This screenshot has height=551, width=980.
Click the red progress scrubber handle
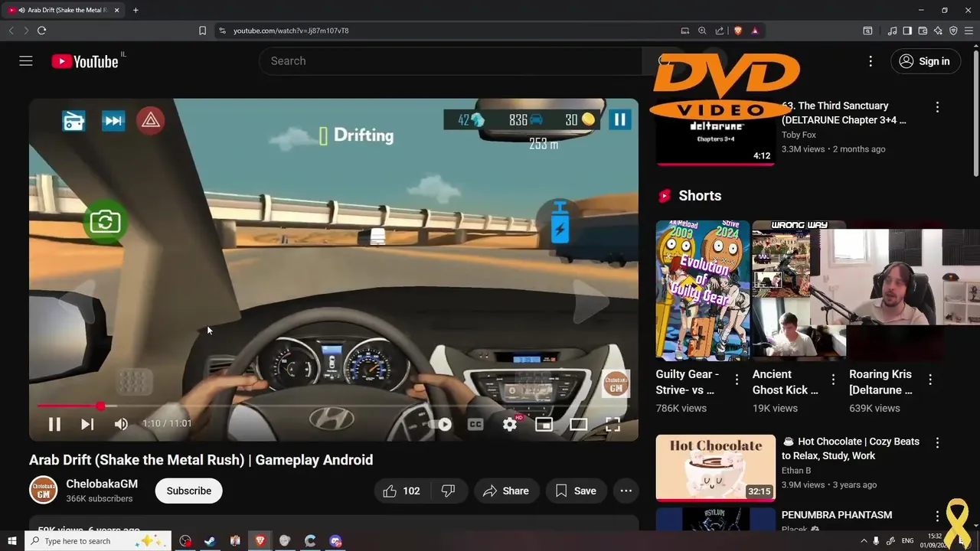pyautogui.click(x=100, y=406)
